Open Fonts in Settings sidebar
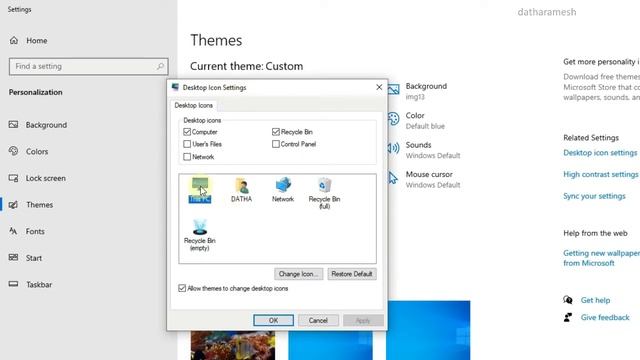Viewport: 640px width, 360px height. [x=35, y=231]
